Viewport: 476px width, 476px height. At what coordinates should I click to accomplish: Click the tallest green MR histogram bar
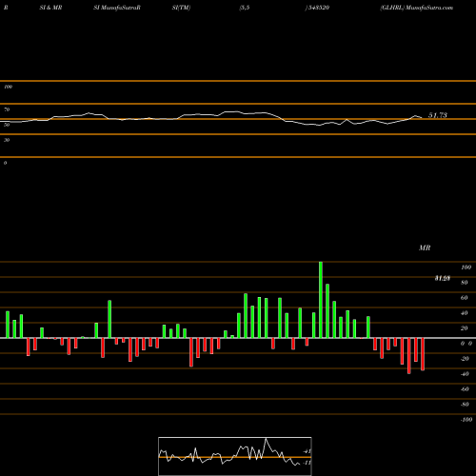click(321, 300)
